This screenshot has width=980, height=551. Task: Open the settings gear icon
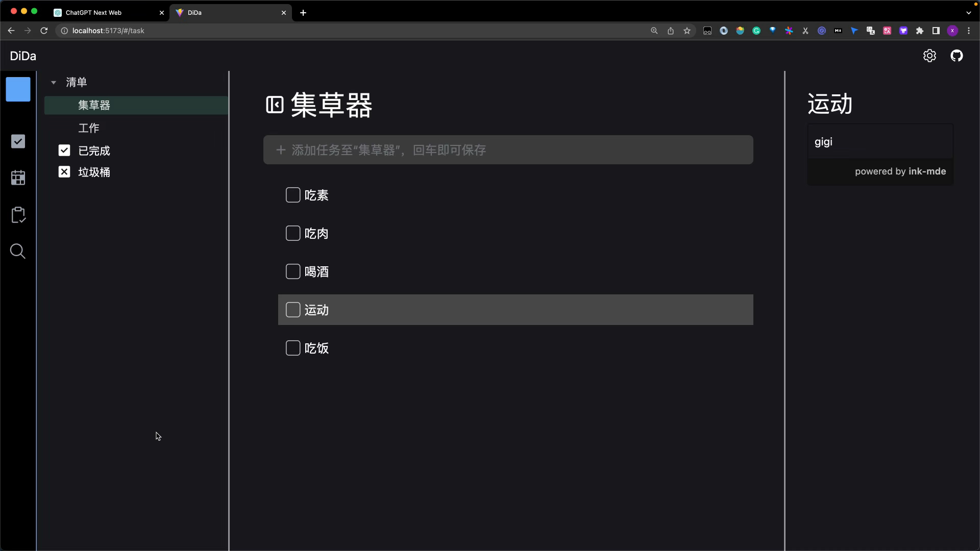pyautogui.click(x=929, y=56)
